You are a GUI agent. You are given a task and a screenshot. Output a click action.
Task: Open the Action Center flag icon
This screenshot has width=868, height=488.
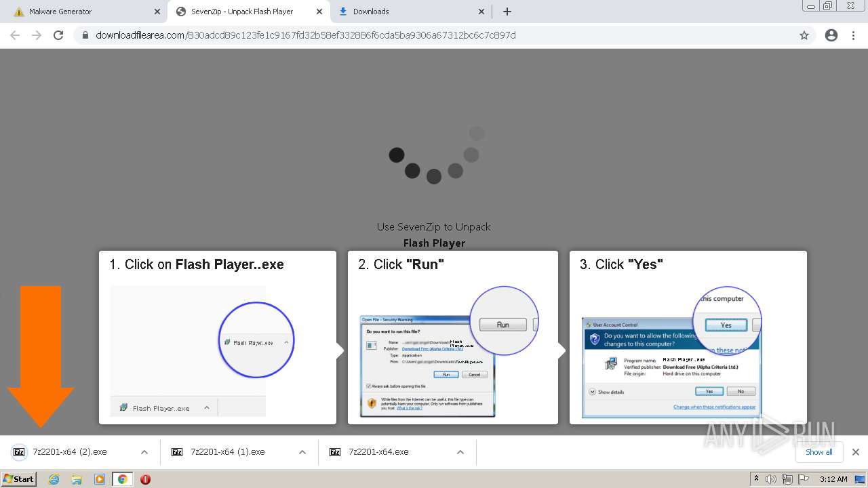[x=803, y=479]
